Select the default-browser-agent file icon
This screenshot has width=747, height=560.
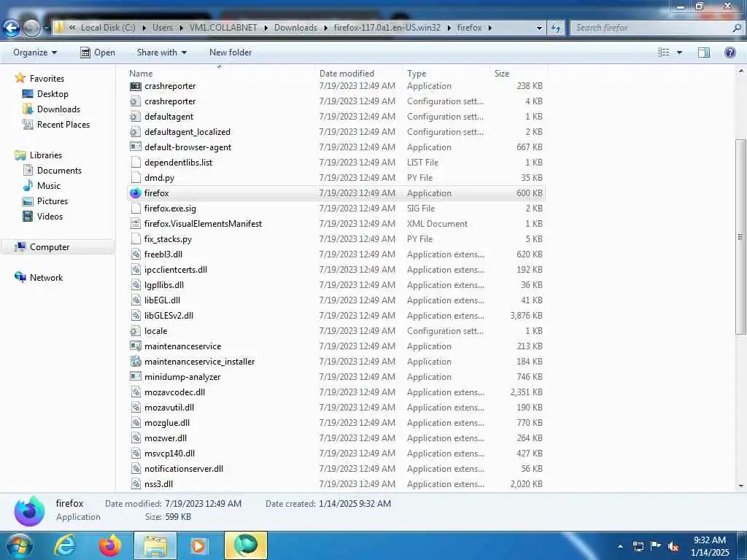(x=136, y=147)
